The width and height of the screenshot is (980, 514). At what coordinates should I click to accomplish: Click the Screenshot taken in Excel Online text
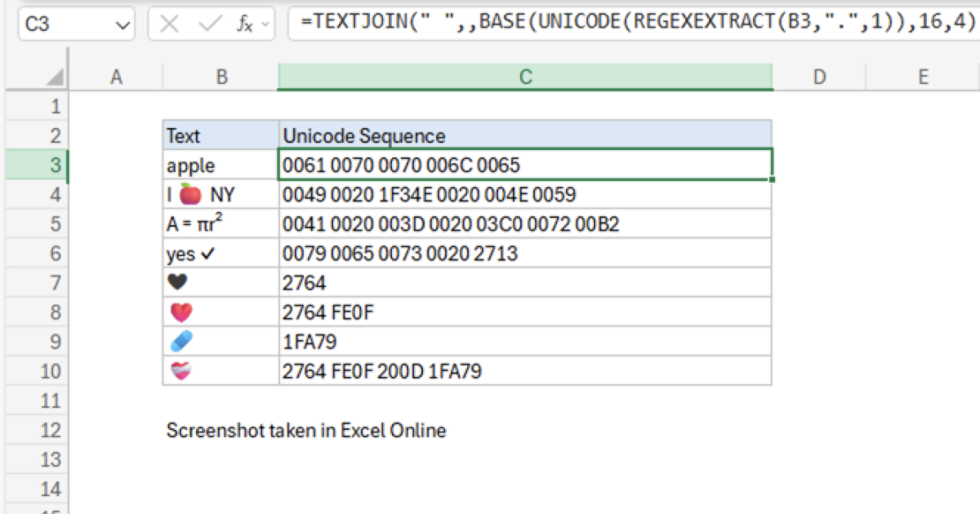306,430
